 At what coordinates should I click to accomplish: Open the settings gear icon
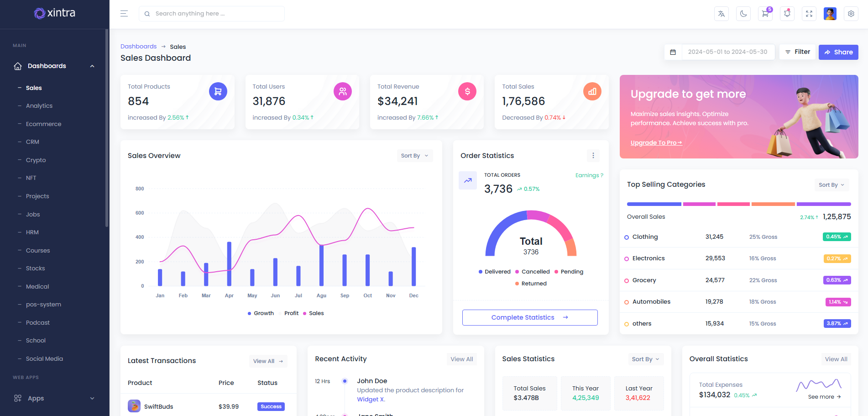[x=851, y=14]
